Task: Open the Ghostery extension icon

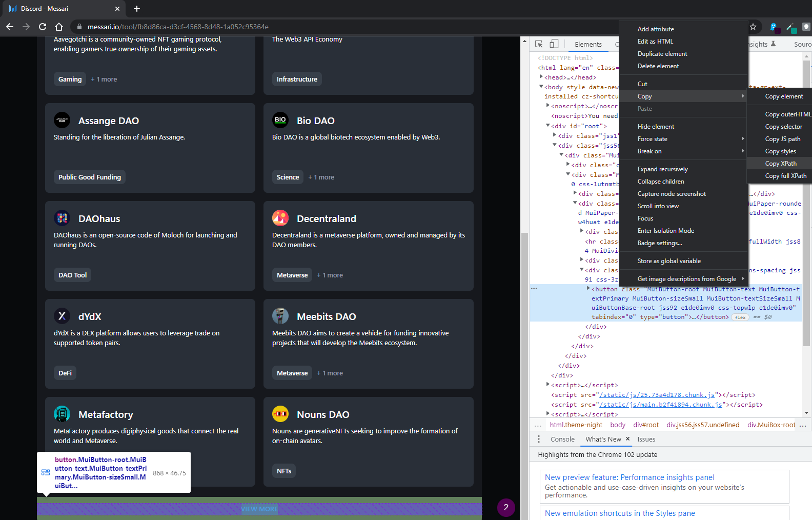Action: click(x=774, y=27)
